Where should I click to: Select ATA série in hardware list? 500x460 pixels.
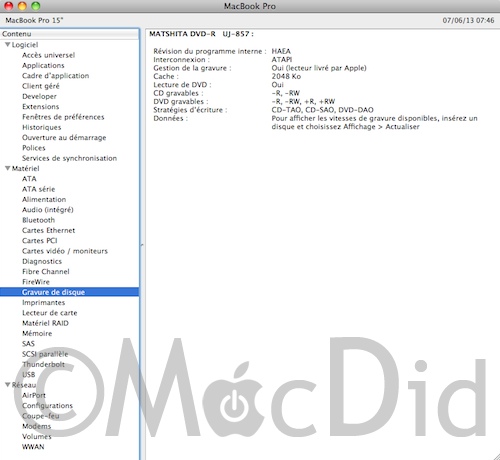(x=38, y=189)
